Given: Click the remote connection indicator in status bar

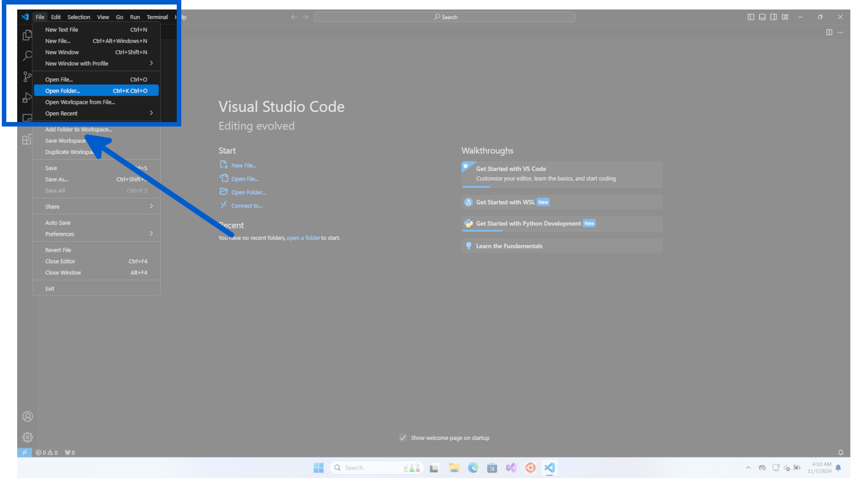Looking at the screenshot, I should coord(25,452).
